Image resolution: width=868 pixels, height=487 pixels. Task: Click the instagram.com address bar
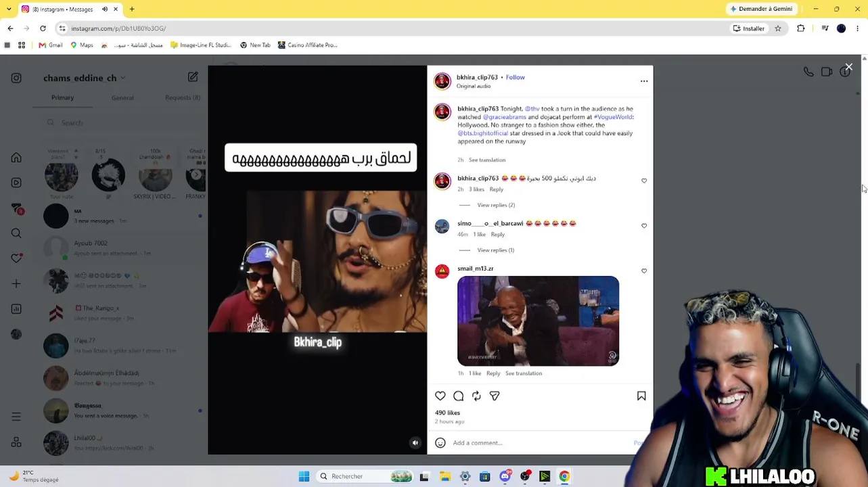tap(392, 28)
